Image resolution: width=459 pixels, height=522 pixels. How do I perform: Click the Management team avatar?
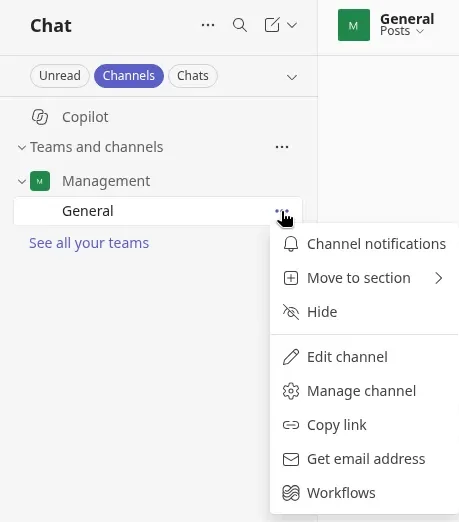click(x=40, y=181)
